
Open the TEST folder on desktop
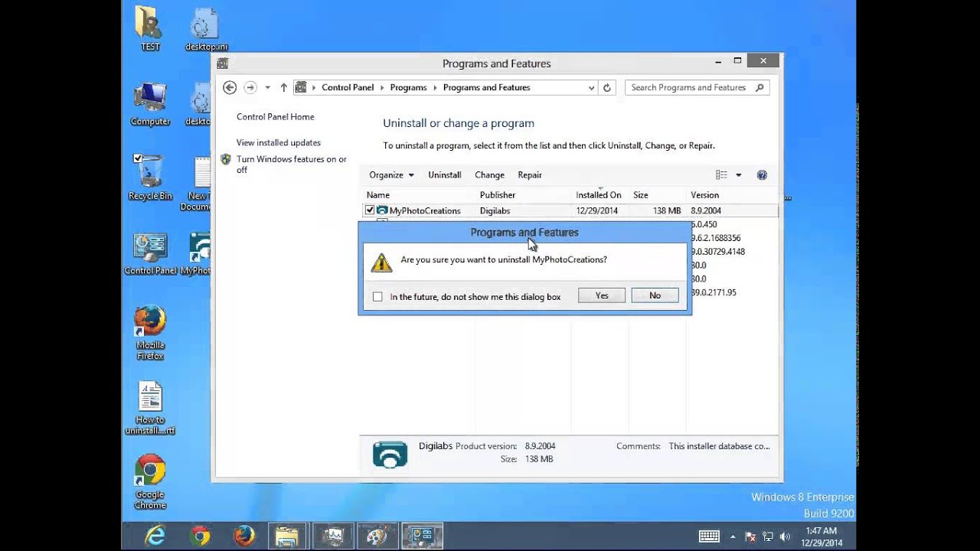point(149,28)
